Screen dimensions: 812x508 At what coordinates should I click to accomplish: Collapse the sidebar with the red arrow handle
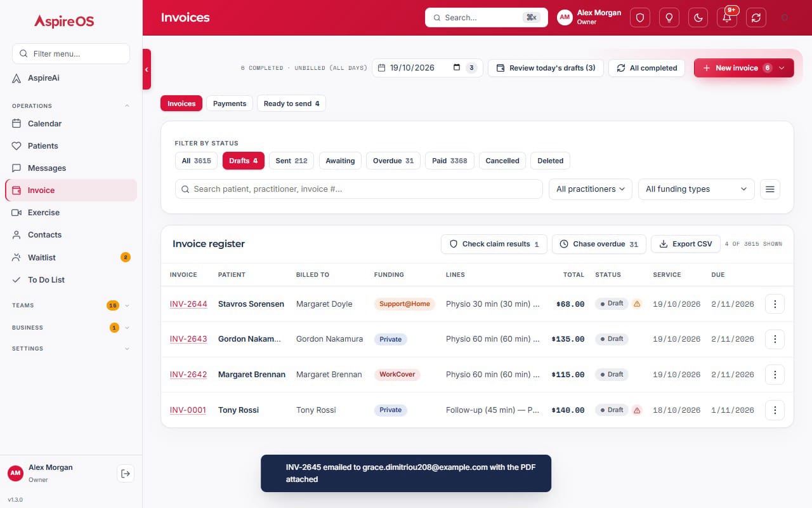[x=147, y=69]
